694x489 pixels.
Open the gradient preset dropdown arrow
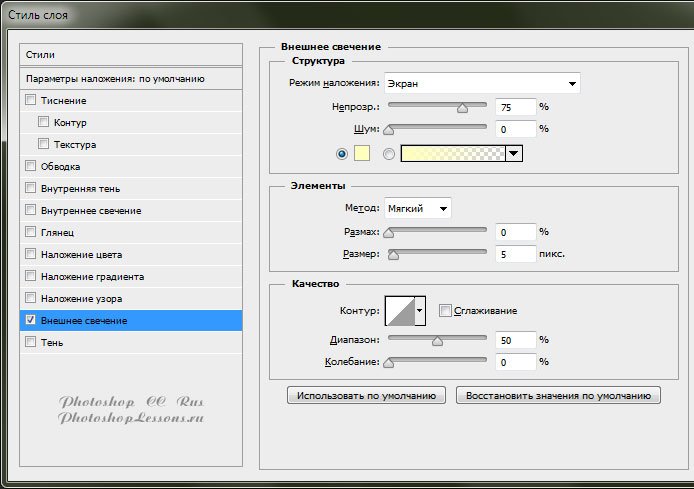click(514, 153)
